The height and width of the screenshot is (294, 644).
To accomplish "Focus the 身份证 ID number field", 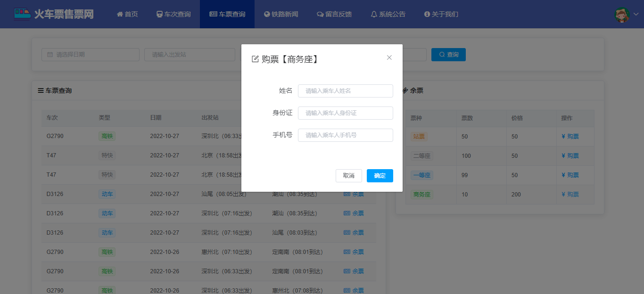I will pyautogui.click(x=345, y=113).
